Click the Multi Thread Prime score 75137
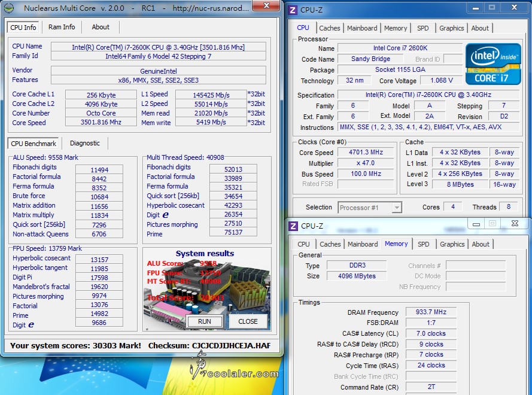The width and height of the screenshot is (532, 395). pyautogui.click(x=233, y=232)
